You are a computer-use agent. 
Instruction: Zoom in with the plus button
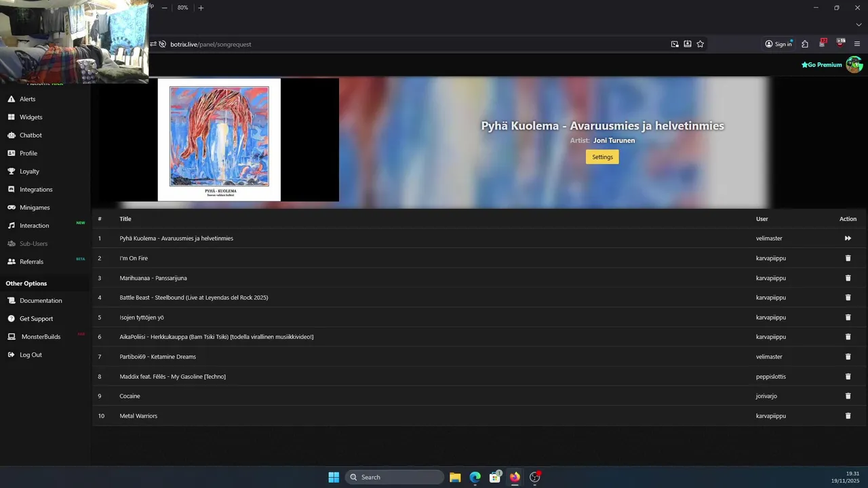pos(201,7)
